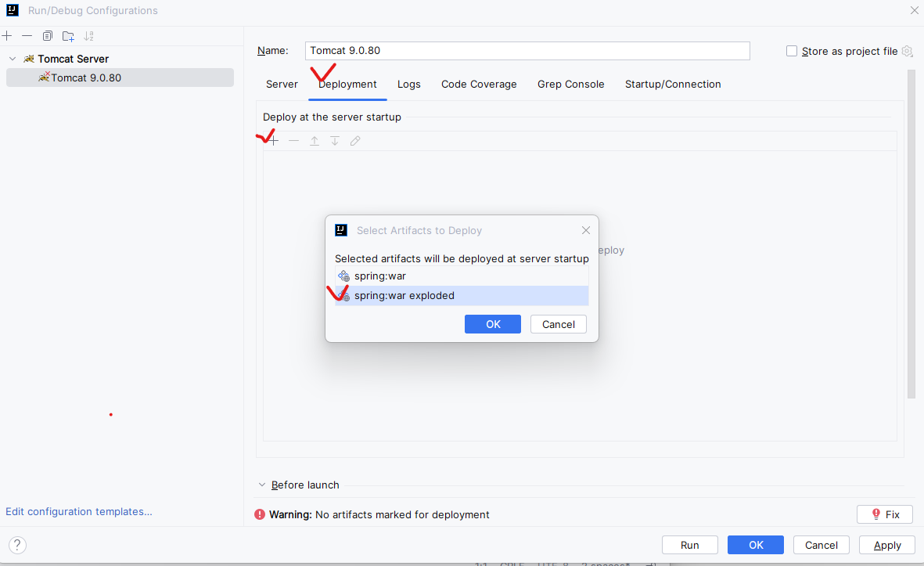The image size is (924, 566).
Task: Cancel the Run/Debug Configurations window
Action: click(x=822, y=546)
